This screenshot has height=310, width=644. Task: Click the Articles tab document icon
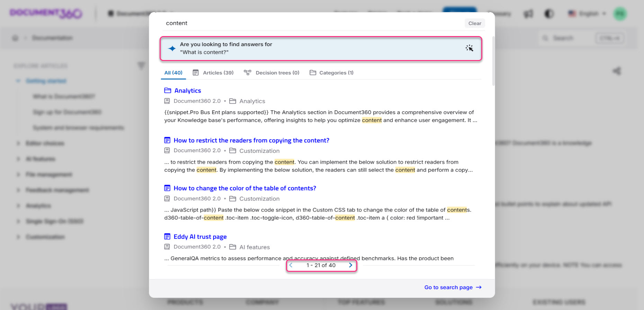(196, 72)
